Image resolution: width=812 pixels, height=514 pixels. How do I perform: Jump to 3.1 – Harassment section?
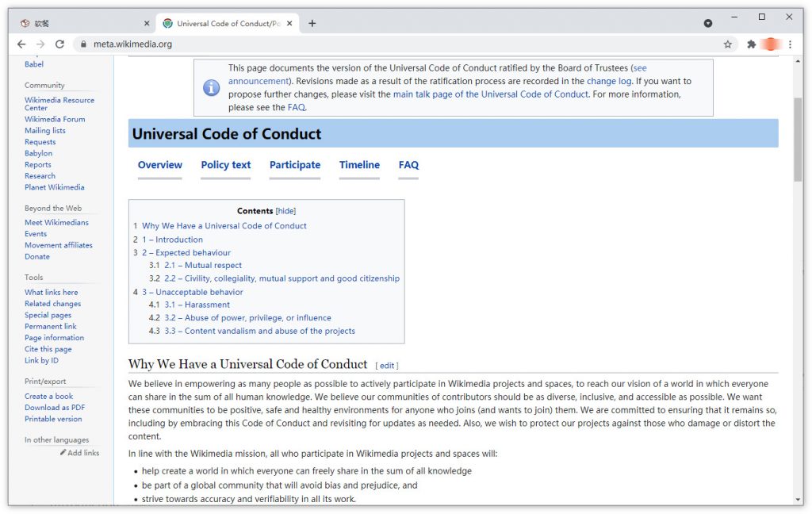(x=197, y=305)
